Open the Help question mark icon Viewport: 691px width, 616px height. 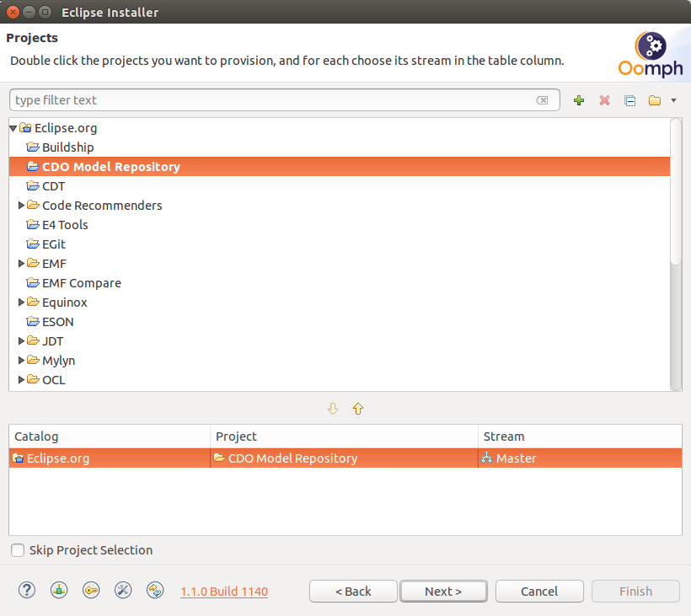click(27, 590)
